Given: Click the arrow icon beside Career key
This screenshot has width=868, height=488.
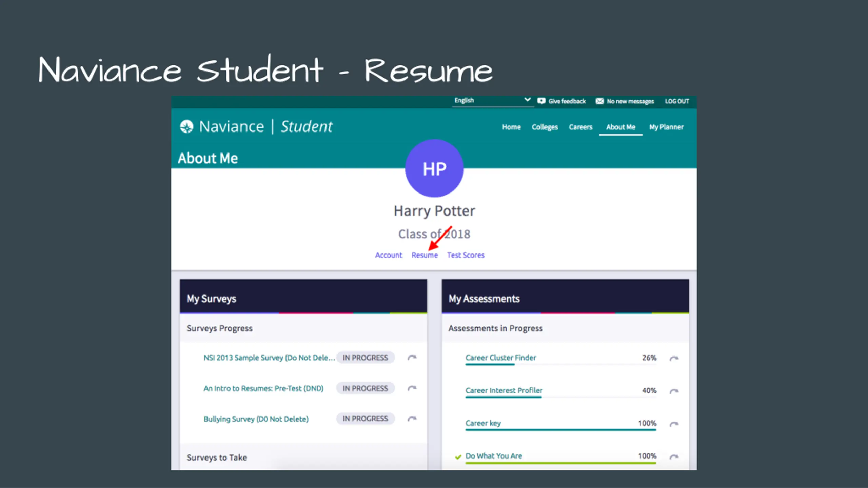Looking at the screenshot, I should (674, 424).
